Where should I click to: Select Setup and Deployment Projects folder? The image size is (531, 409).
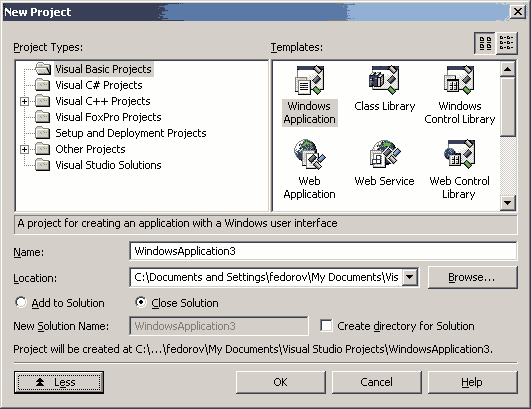(131, 133)
